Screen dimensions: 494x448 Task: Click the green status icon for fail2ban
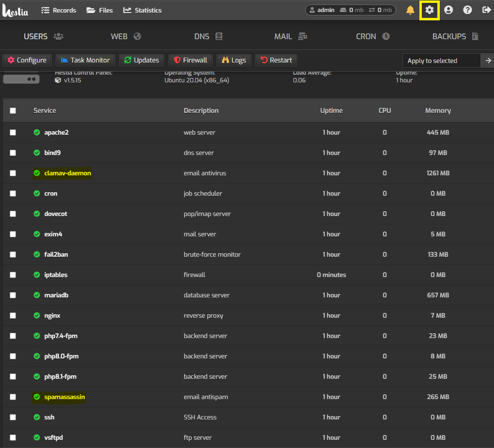pyautogui.click(x=37, y=254)
